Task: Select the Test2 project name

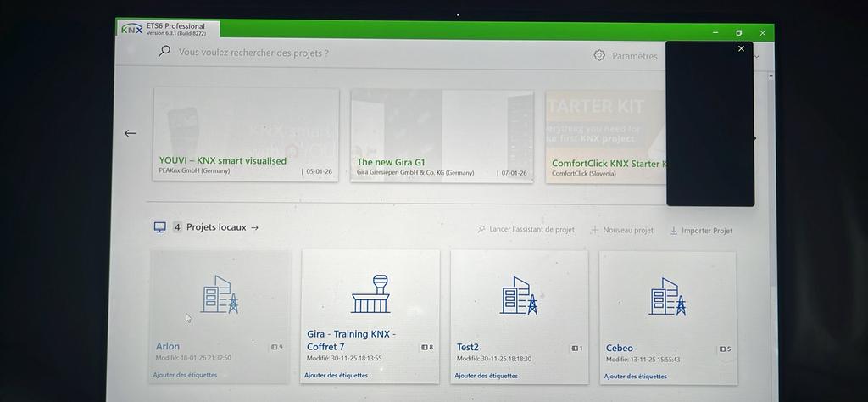Action: pyautogui.click(x=468, y=347)
